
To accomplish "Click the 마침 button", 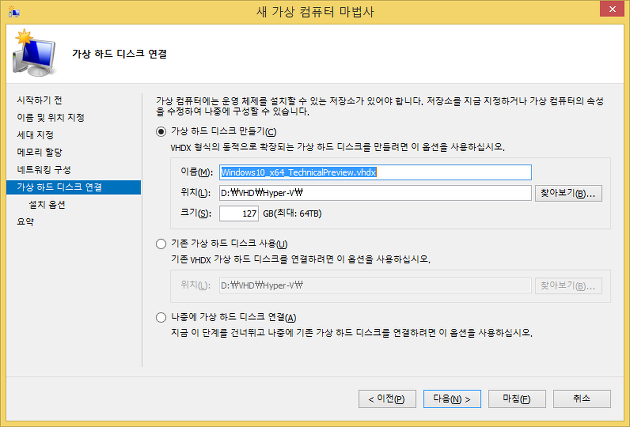I will [x=517, y=399].
